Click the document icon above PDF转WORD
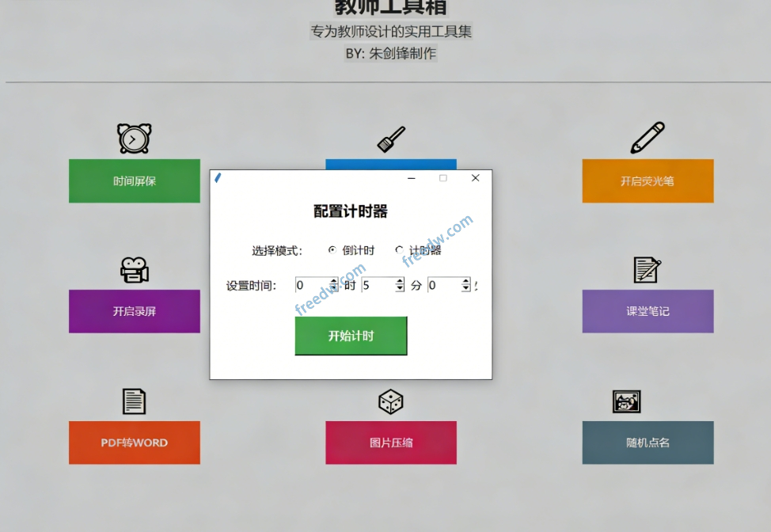Viewport: 771px width, 532px height. tap(134, 401)
